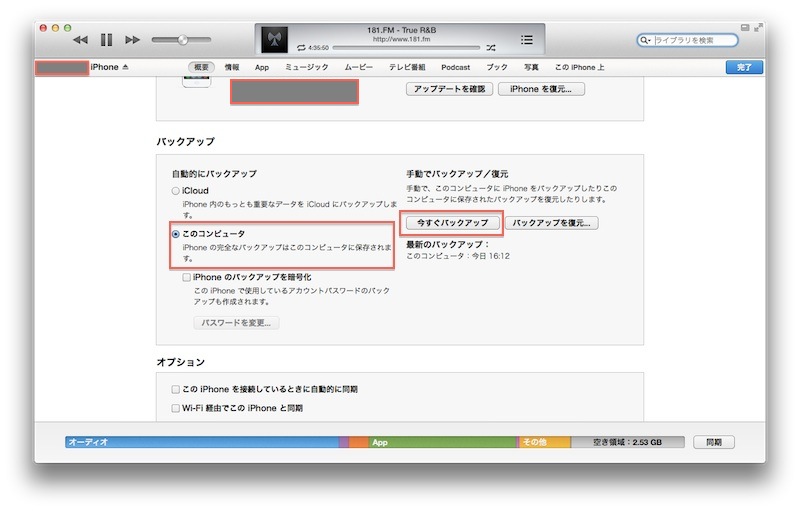The width and height of the screenshot is (800, 511).
Task: Click the 空き領域 2.53 GB segment
Action: pyautogui.click(x=628, y=442)
